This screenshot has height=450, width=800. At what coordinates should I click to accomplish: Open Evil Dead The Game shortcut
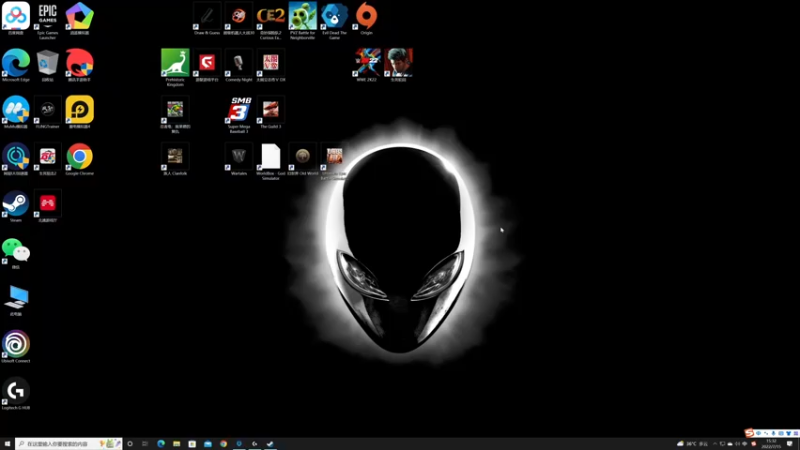[334, 20]
